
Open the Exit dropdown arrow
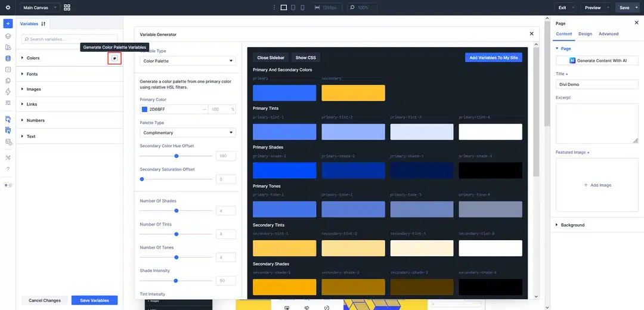[572, 7]
